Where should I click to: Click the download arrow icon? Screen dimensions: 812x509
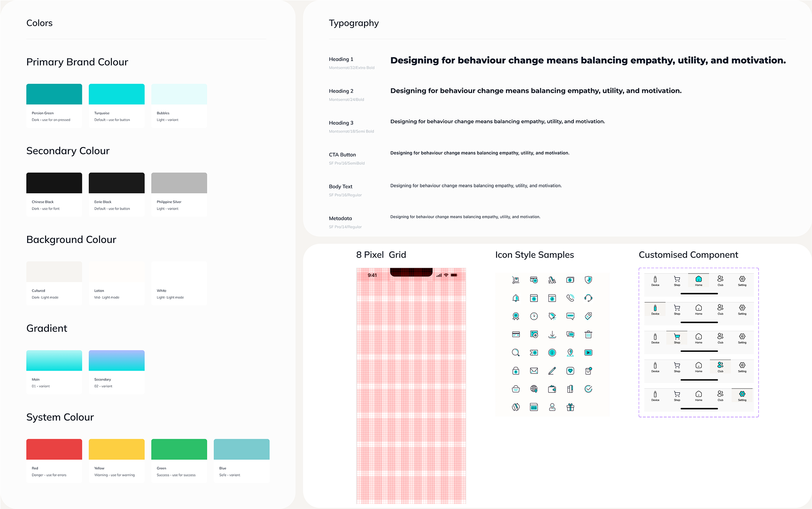click(x=552, y=335)
